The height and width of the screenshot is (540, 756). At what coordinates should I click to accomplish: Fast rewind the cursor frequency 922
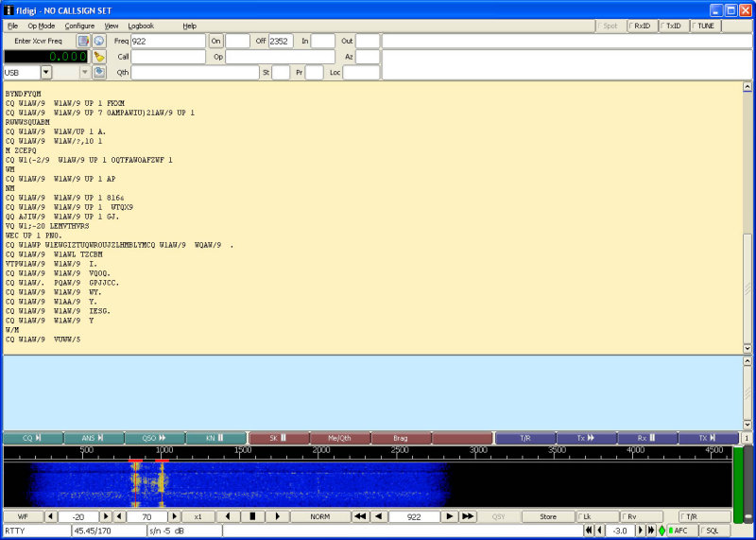coord(360,517)
